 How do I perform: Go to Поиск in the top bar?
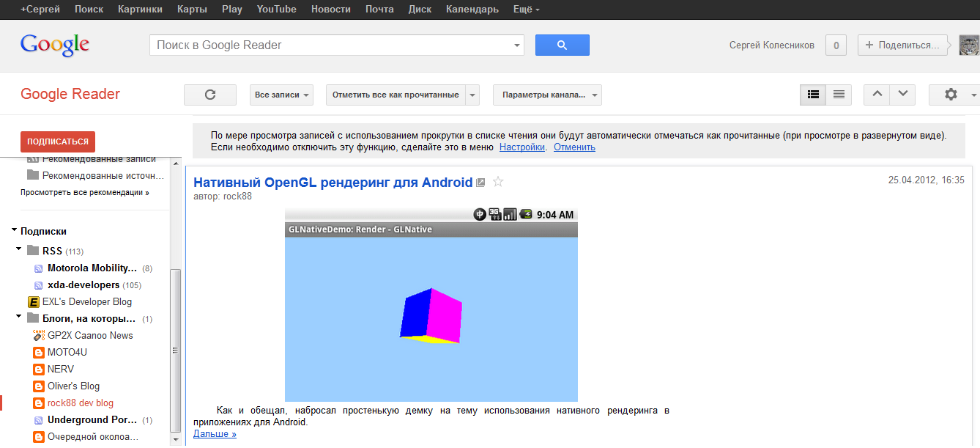point(89,10)
